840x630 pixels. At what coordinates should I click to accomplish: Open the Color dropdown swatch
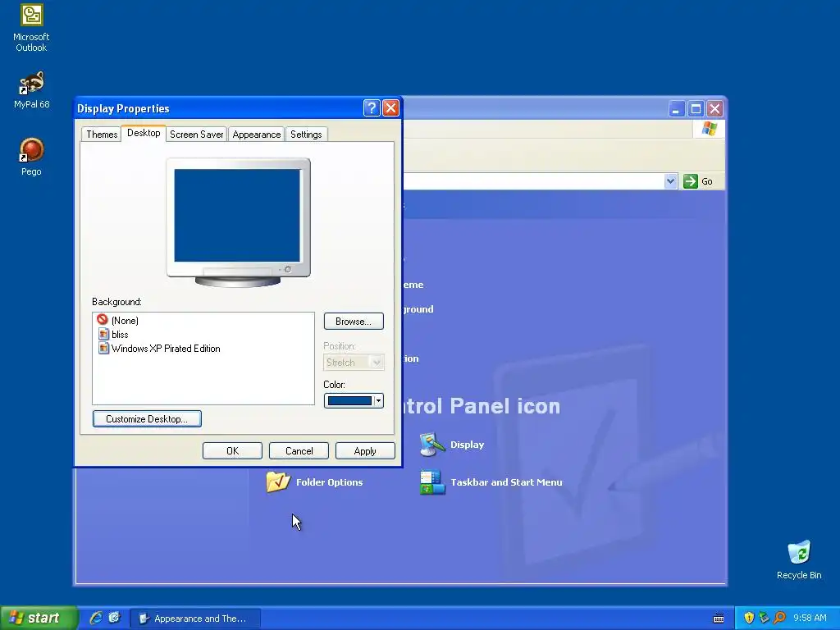(x=354, y=400)
